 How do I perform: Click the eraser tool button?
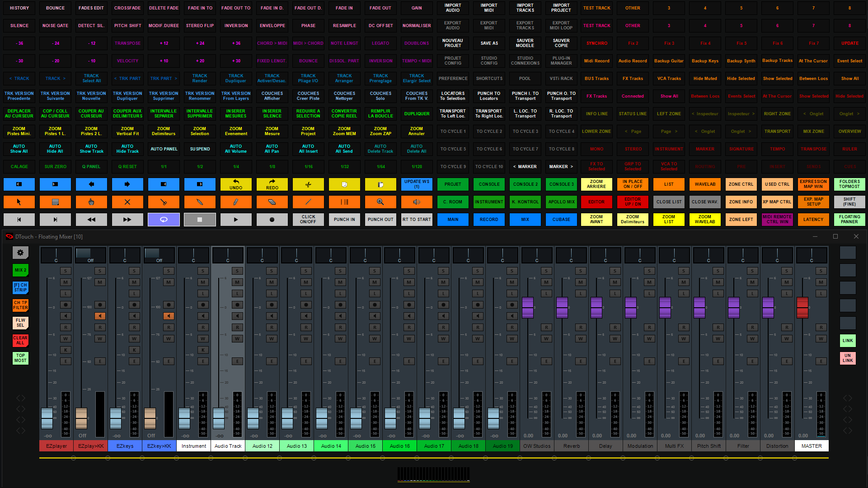[272, 202]
